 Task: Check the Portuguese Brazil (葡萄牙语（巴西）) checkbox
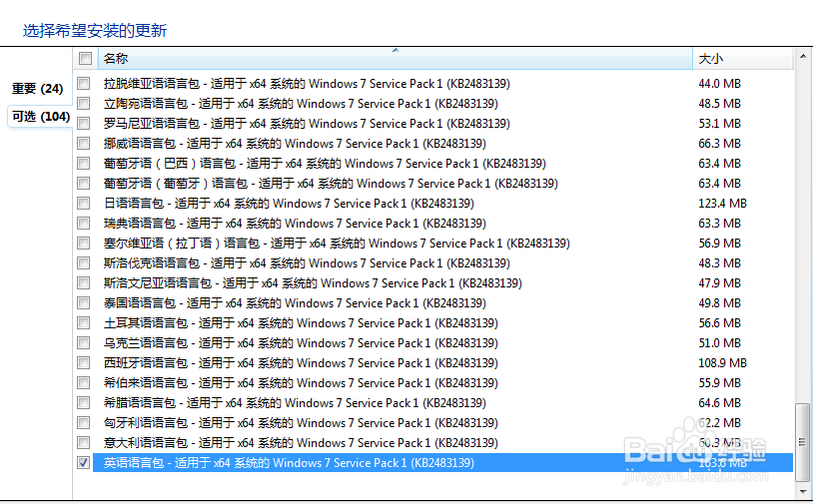click(84, 163)
